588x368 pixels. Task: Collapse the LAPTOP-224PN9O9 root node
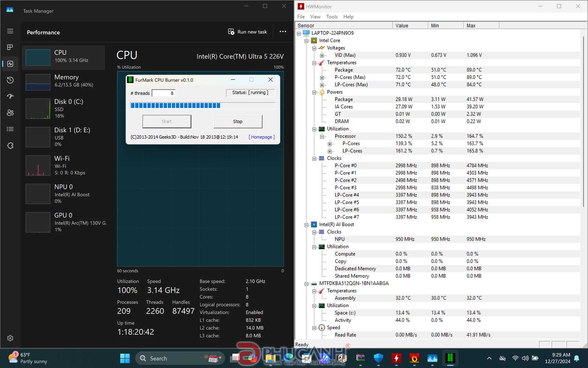pyautogui.click(x=299, y=33)
